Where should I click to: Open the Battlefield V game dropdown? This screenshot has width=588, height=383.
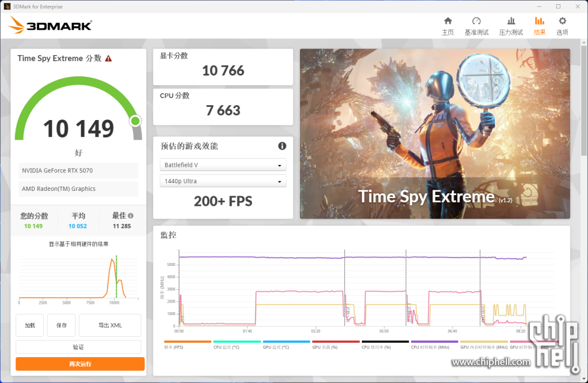pos(223,165)
